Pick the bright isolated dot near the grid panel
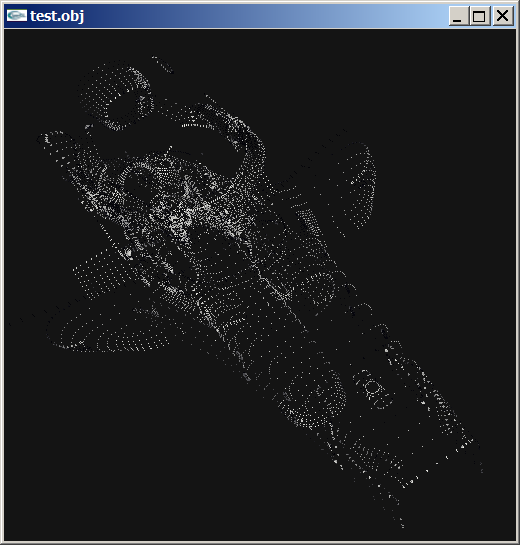 [129, 252]
